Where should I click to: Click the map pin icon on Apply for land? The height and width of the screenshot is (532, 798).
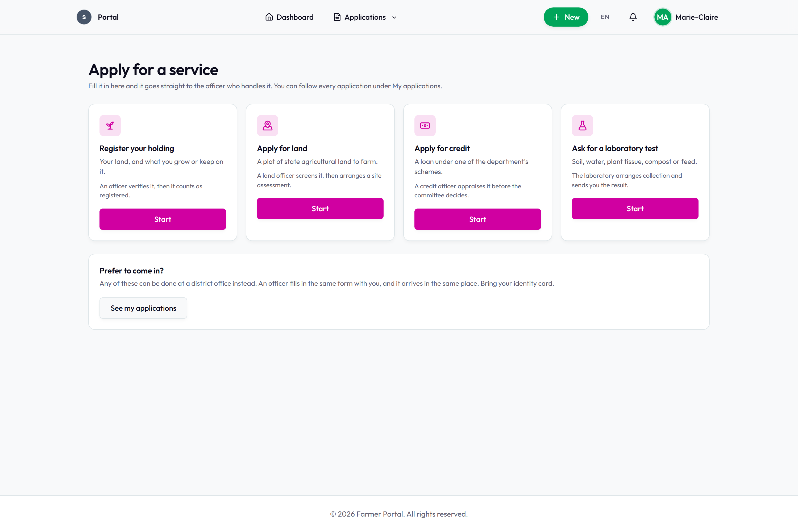coord(267,126)
